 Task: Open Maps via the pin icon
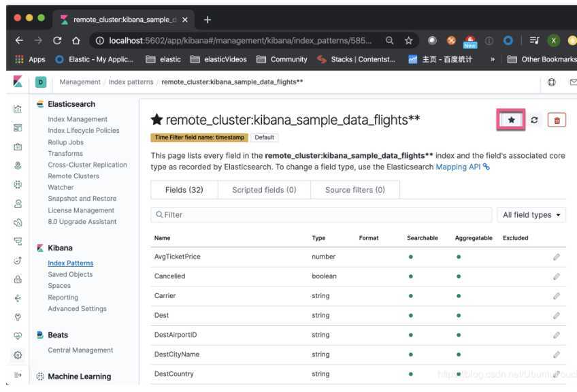point(18,165)
